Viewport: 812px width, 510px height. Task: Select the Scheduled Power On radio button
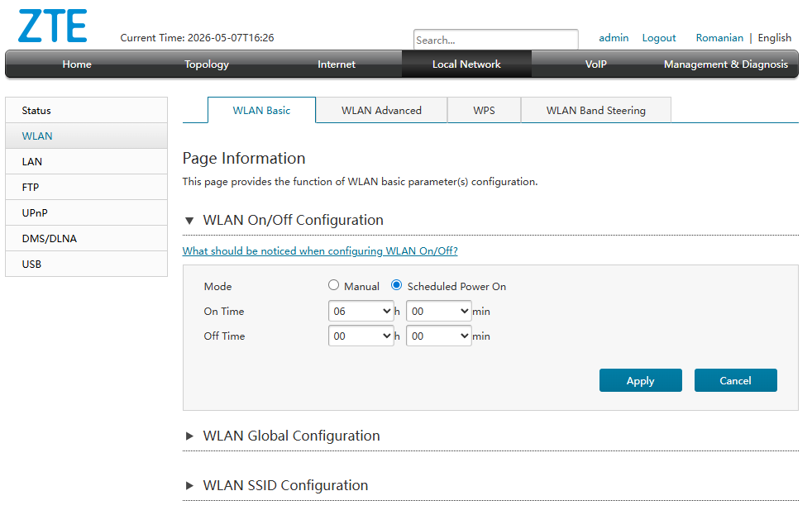pos(396,285)
